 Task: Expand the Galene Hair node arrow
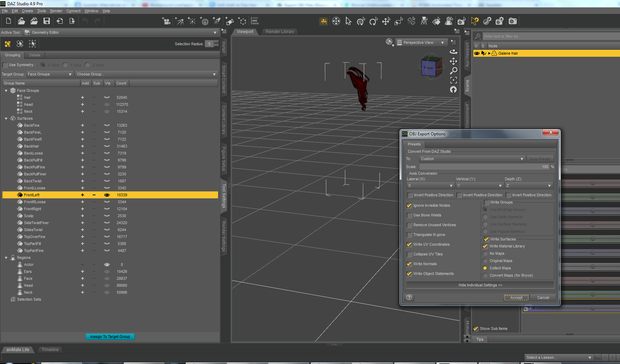click(x=489, y=54)
